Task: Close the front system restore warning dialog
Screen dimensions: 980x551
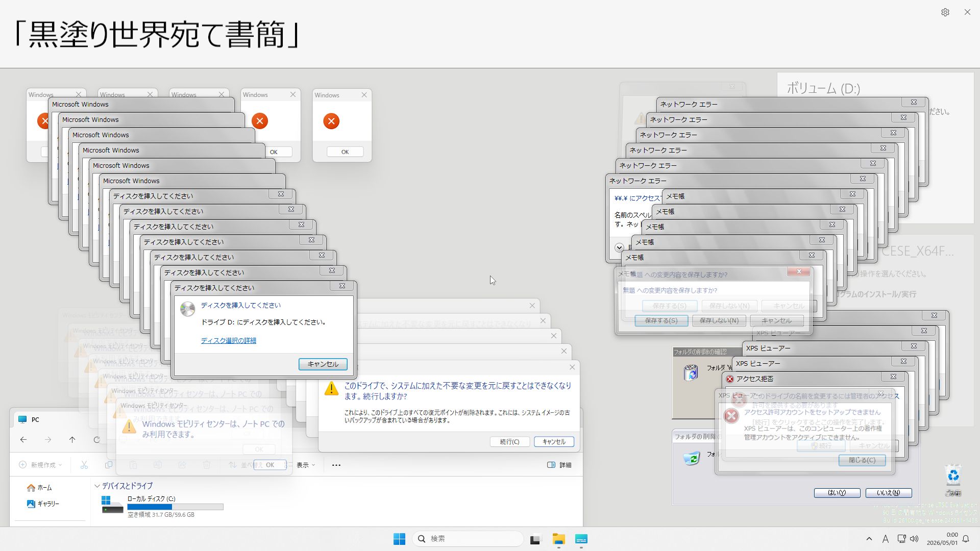Action: coord(572,367)
